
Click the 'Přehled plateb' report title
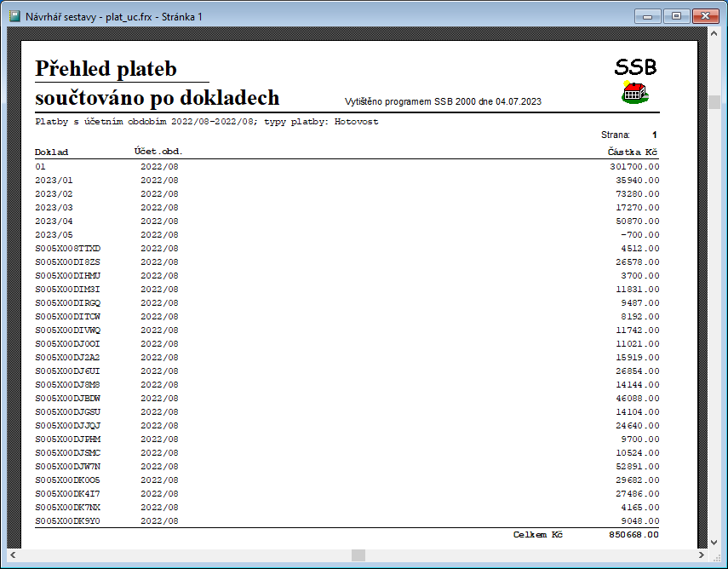tap(106, 68)
